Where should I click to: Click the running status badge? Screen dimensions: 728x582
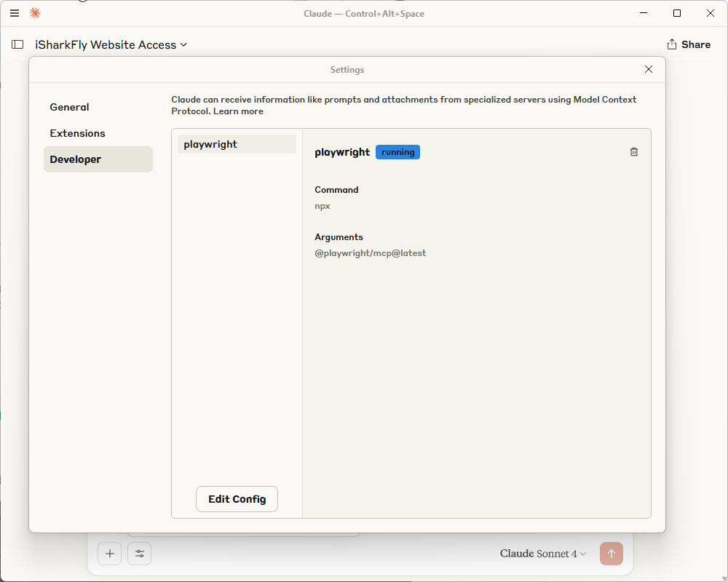[x=397, y=152]
